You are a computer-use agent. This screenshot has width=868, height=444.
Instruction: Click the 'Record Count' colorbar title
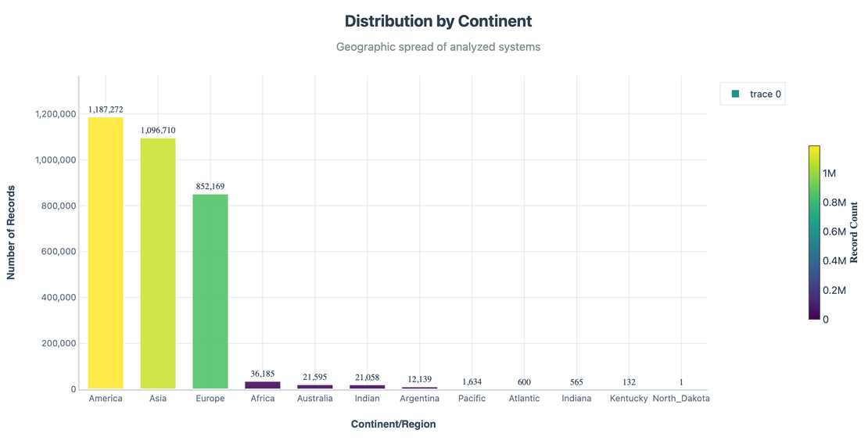(854, 232)
